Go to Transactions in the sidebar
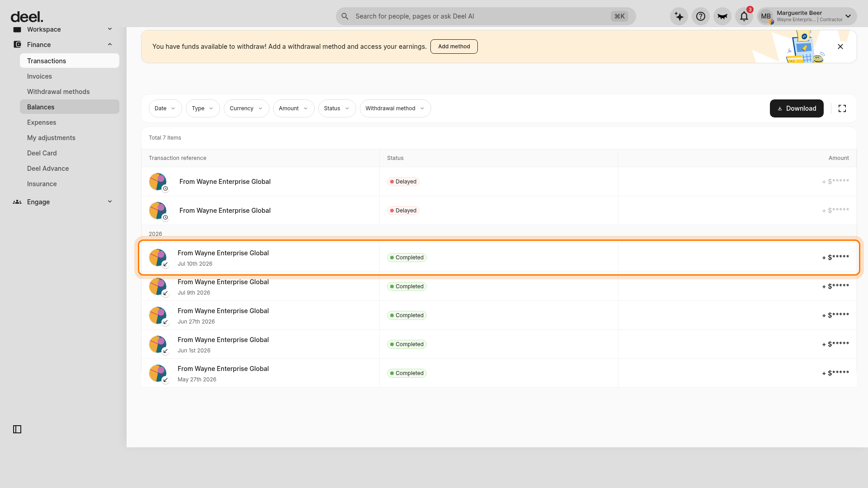868x488 pixels. pos(70,61)
